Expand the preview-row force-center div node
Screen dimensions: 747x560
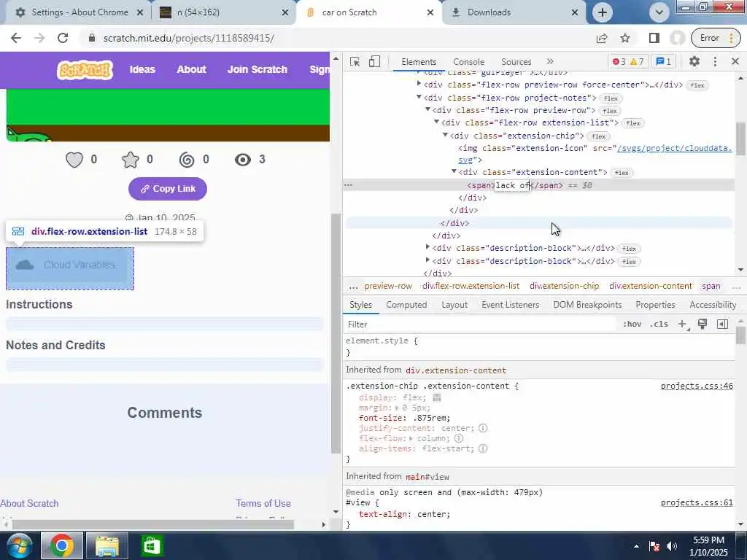coord(419,85)
